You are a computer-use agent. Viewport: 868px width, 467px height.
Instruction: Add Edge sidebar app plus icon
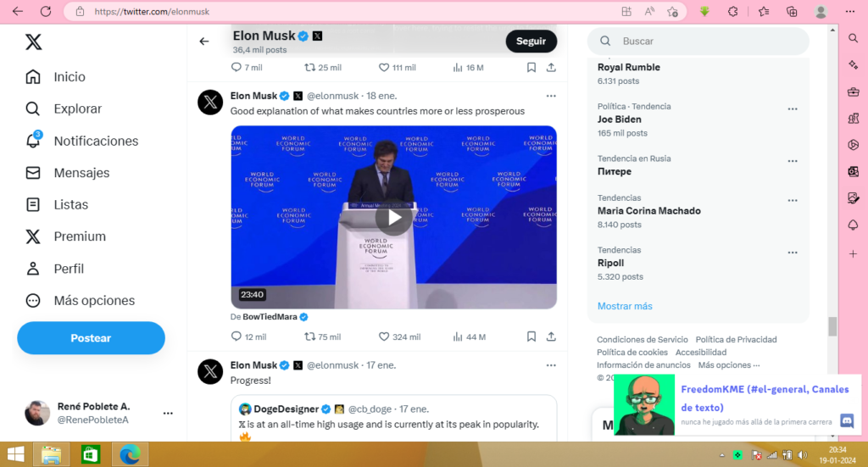tap(853, 254)
